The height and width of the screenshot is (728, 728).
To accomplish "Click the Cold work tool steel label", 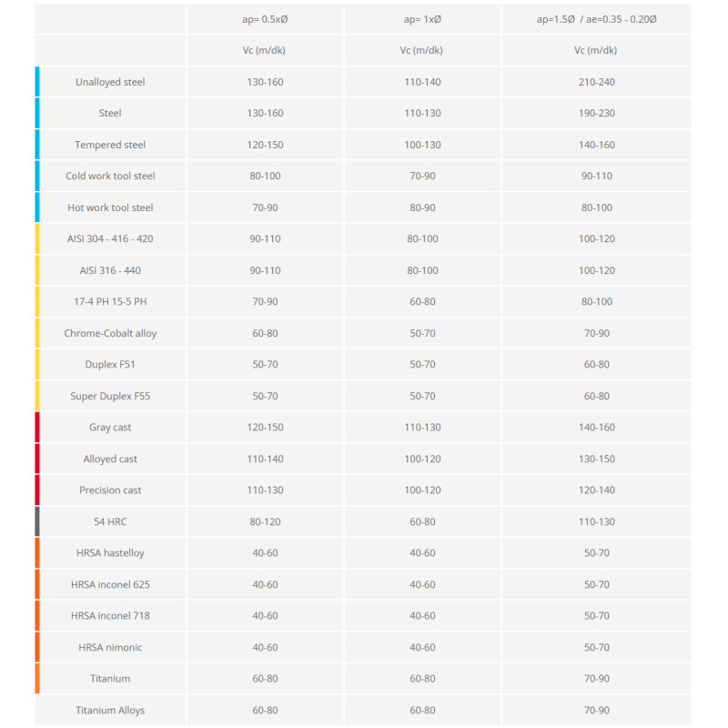I will coord(110,176).
